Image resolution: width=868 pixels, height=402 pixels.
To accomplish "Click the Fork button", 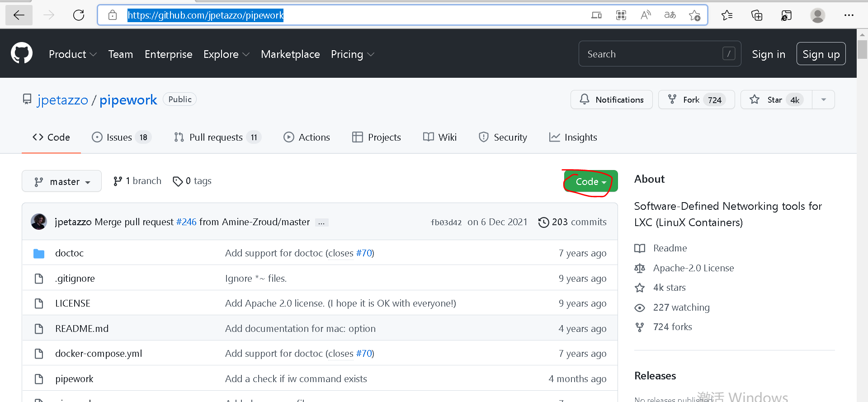I will (x=696, y=99).
